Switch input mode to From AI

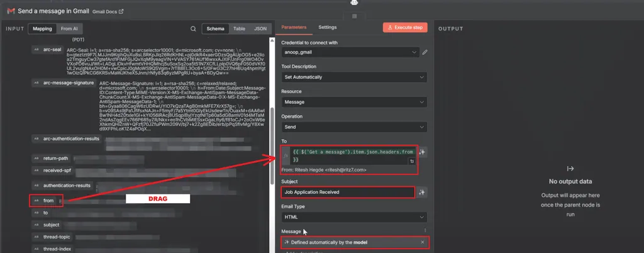[x=69, y=29]
